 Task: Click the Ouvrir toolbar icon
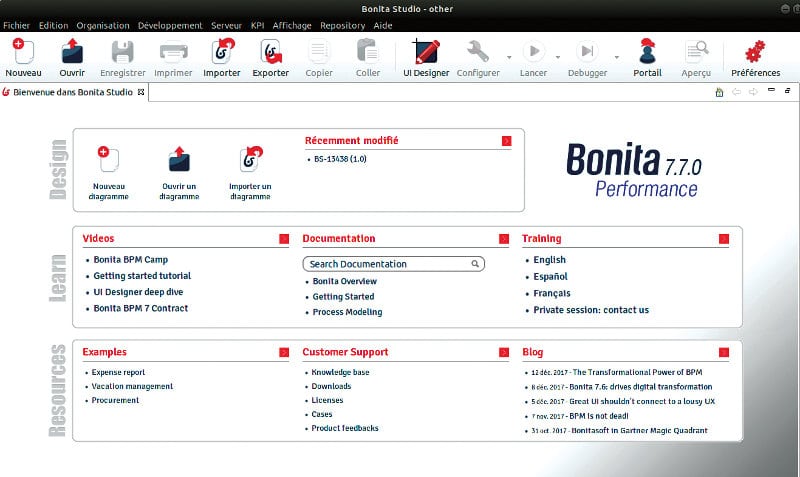pos(71,52)
